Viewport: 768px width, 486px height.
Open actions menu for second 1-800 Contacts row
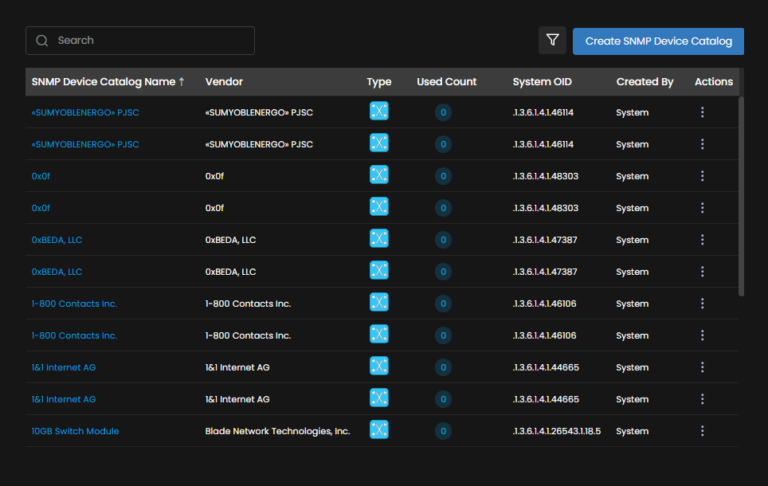coord(702,335)
